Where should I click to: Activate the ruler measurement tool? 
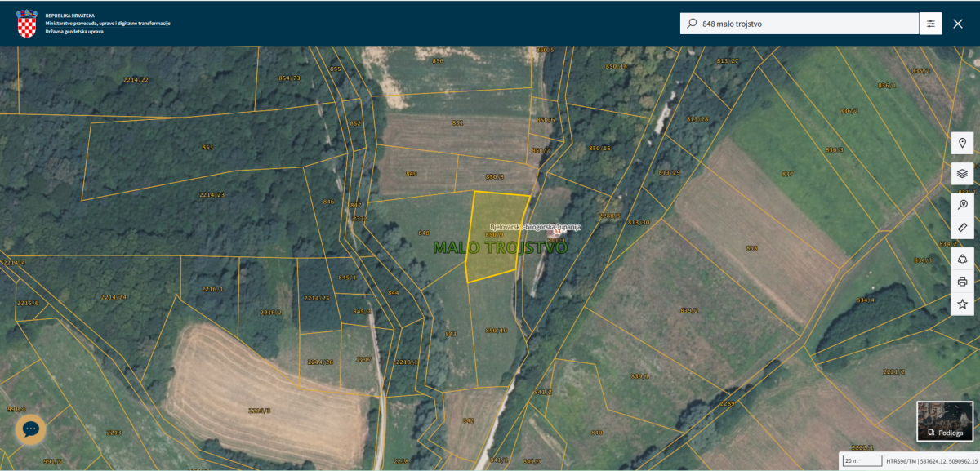[x=962, y=227]
